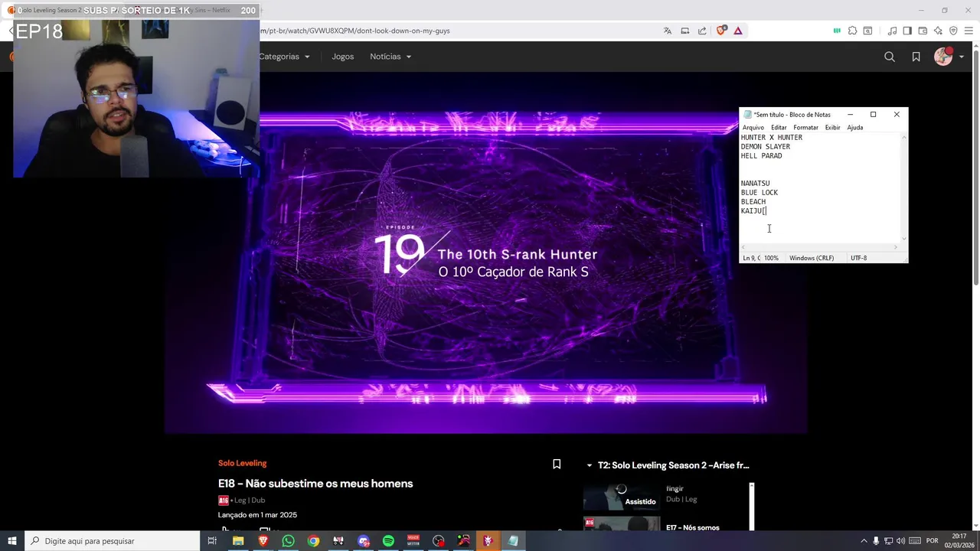Viewport: 980px width, 551px height.
Task: Open the media control music note icon
Action: [892, 31]
